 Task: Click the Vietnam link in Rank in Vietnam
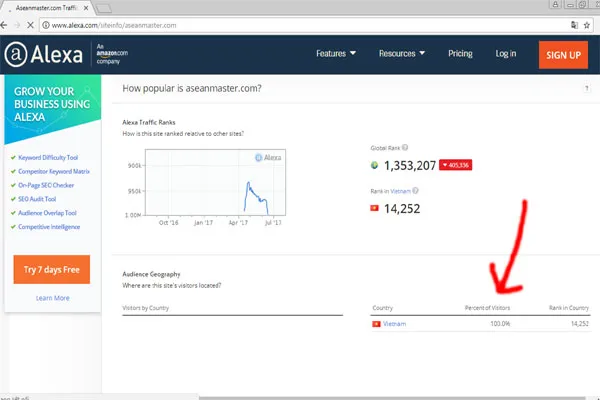point(400,191)
